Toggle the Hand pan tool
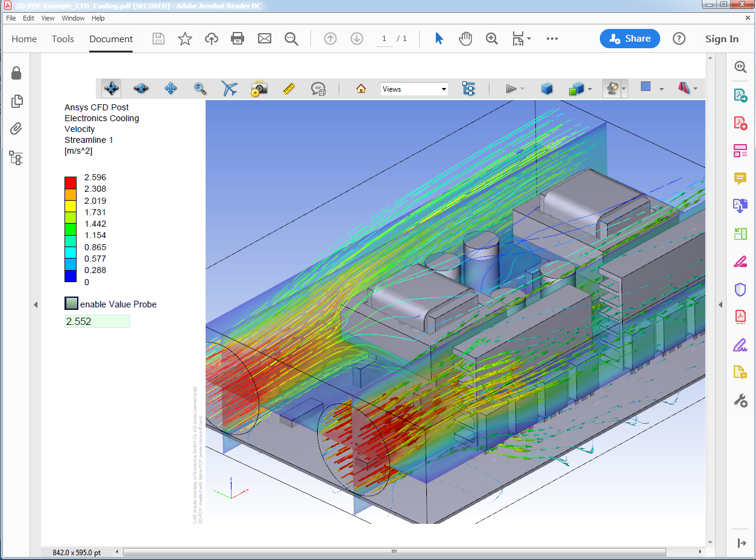Image resolution: width=756 pixels, height=560 pixels. pos(465,39)
